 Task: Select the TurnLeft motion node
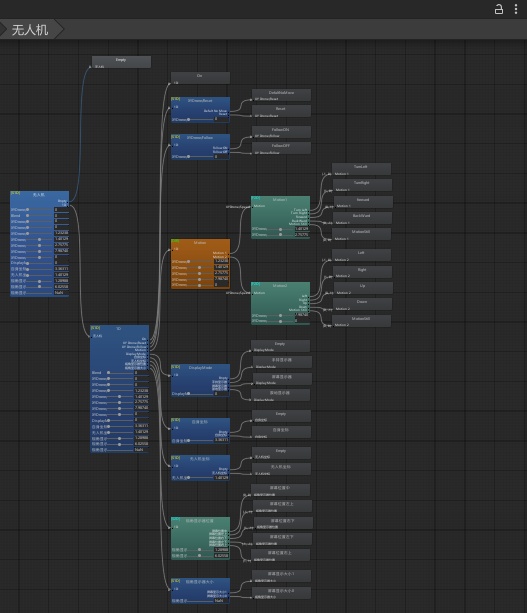(x=361, y=169)
